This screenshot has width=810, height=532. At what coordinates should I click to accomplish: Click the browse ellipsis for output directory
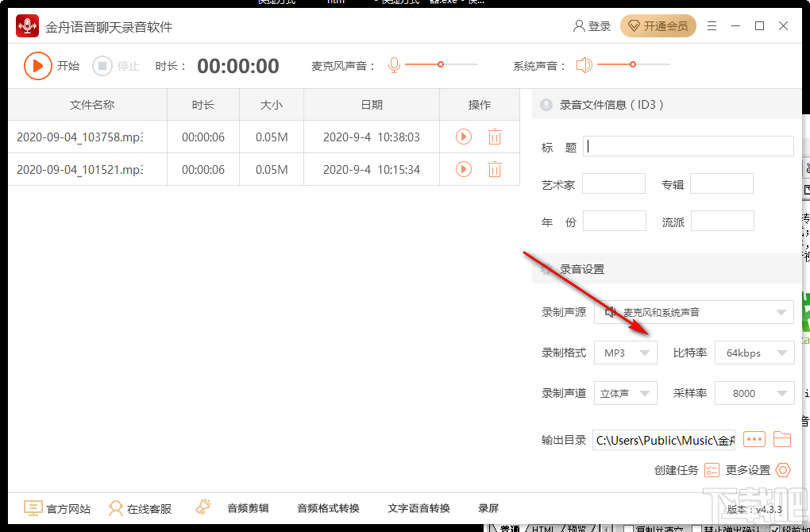point(754,439)
